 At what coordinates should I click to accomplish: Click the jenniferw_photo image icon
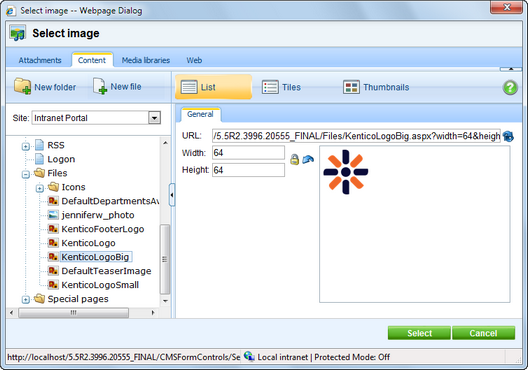click(x=53, y=215)
